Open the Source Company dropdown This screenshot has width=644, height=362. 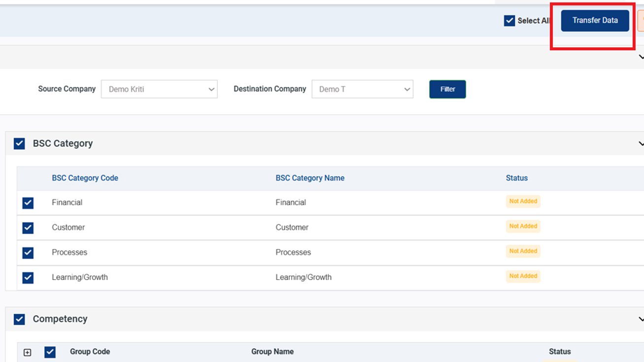159,89
